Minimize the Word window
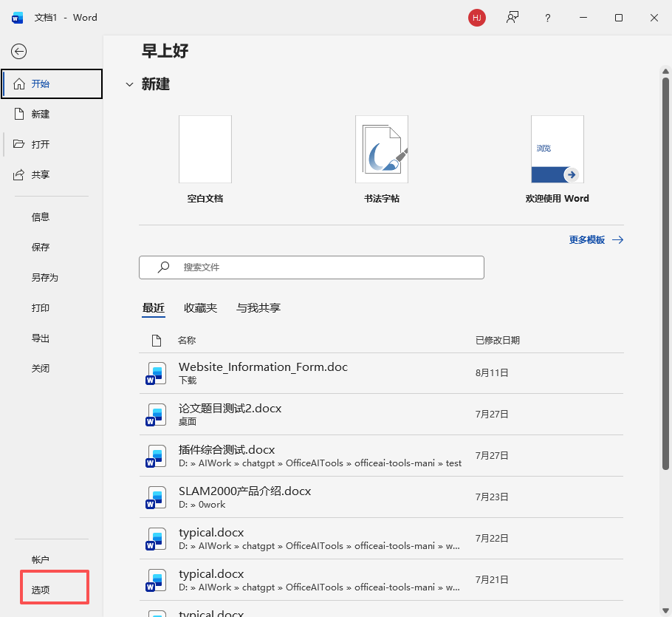The image size is (672, 617). (x=583, y=18)
